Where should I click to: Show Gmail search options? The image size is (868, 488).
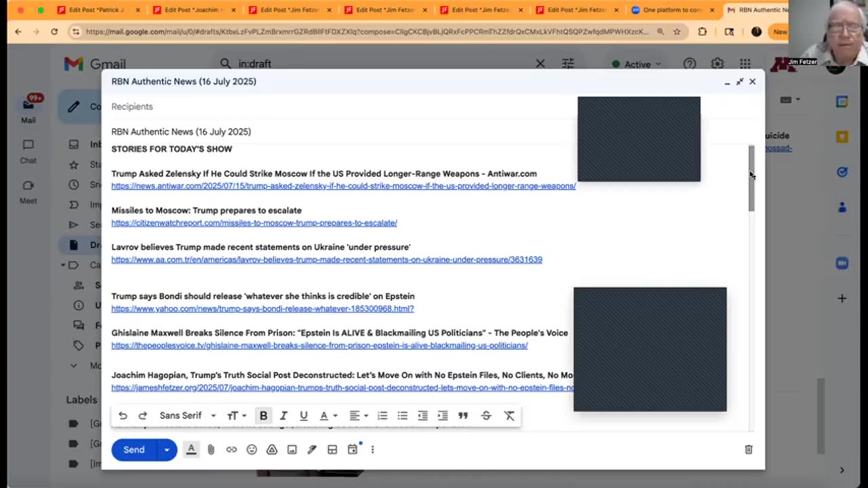point(568,64)
